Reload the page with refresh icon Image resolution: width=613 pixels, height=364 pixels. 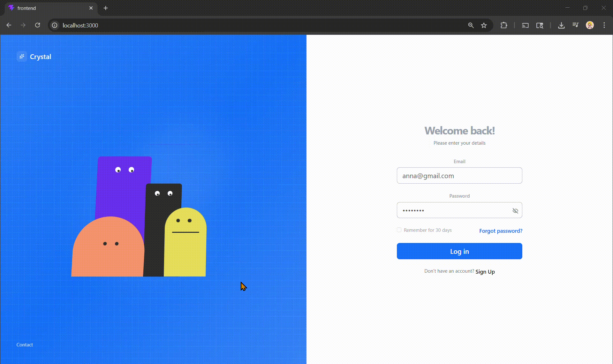[37, 25]
